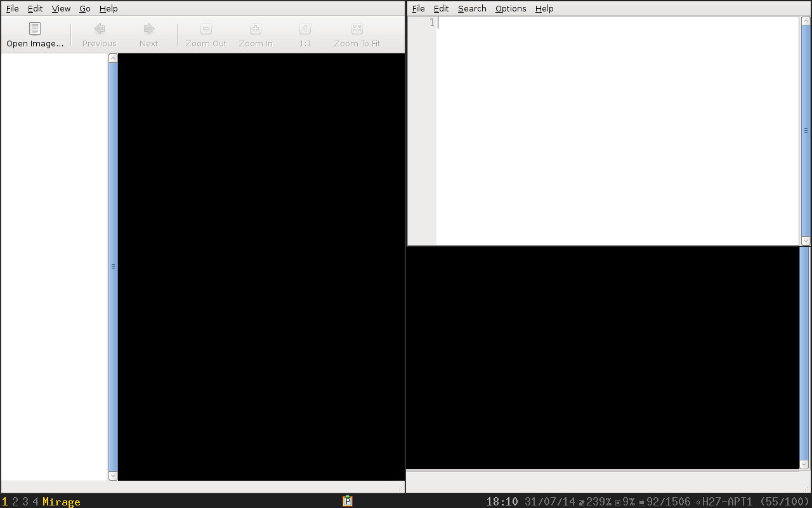
Task: Open the View menu in Mirage
Action: tap(61, 9)
